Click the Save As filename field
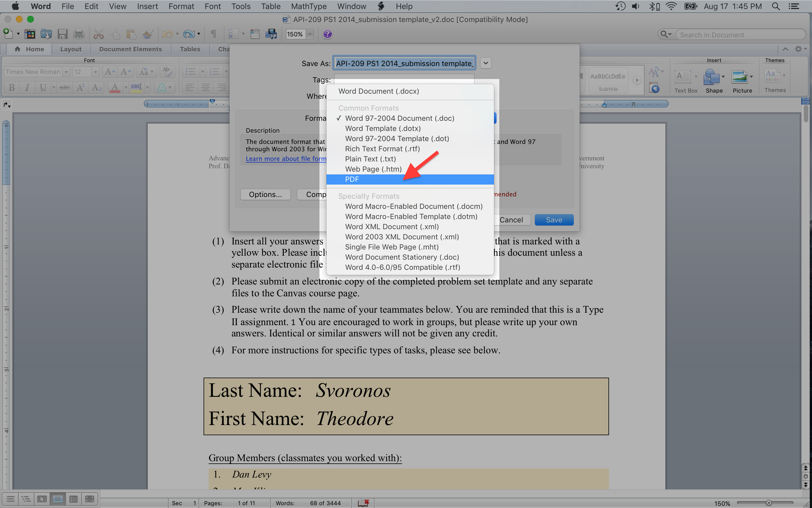 (404, 63)
